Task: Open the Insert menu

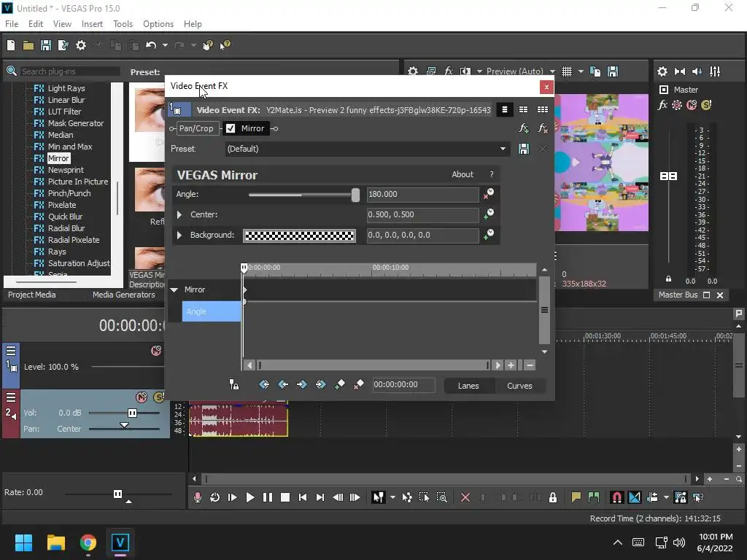Action: [x=92, y=24]
